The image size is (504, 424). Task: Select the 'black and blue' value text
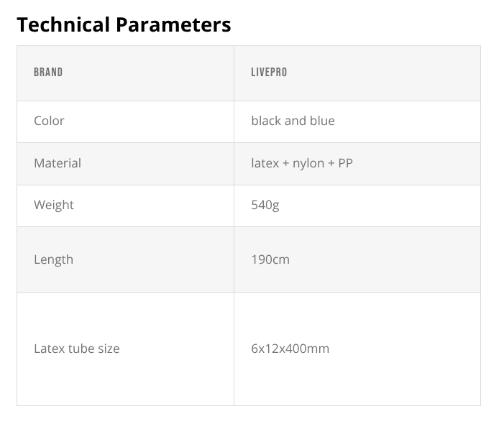click(293, 121)
